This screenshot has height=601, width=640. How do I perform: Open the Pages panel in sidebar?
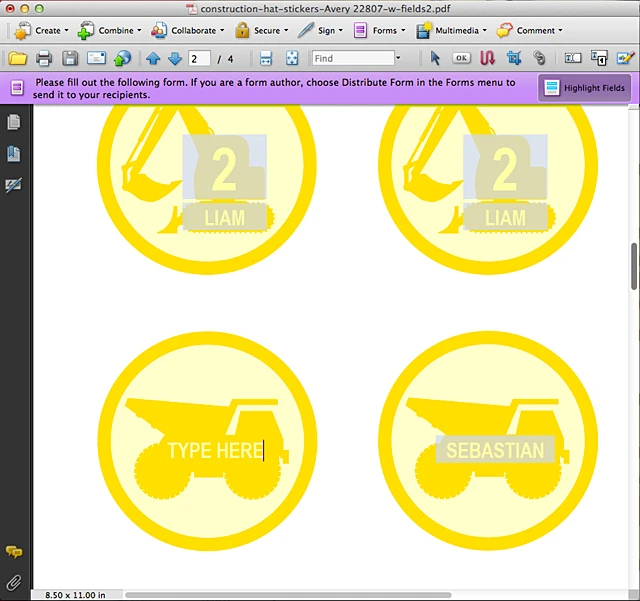pos(13,122)
